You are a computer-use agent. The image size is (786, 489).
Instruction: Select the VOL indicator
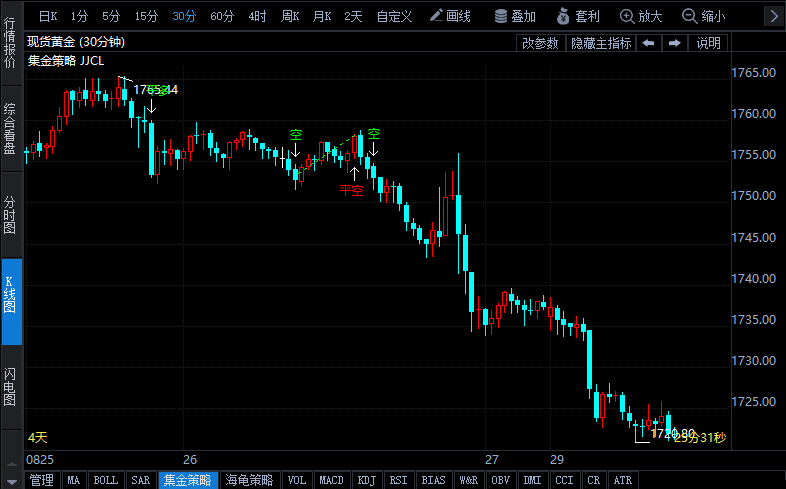[297, 480]
